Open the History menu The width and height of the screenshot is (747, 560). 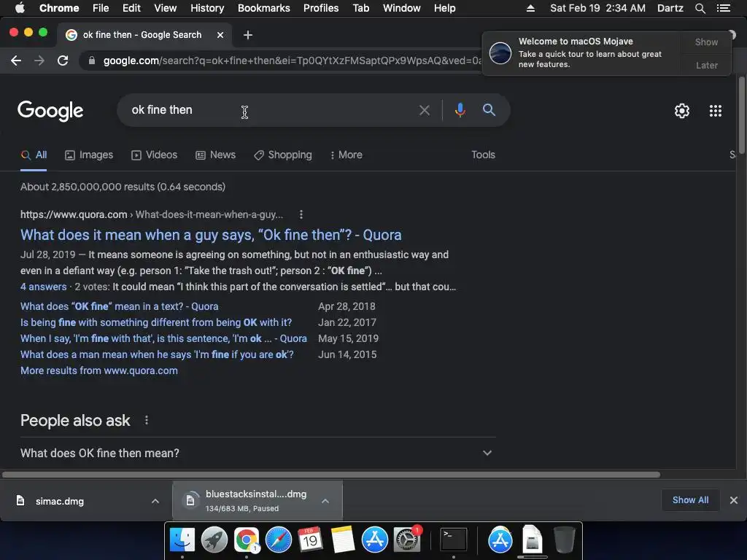tap(206, 8)
